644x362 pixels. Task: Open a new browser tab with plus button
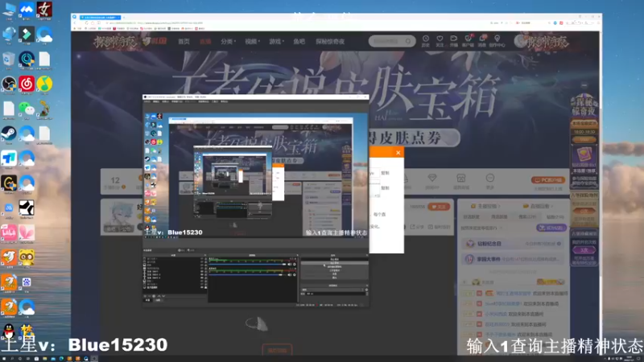point(124,17)
